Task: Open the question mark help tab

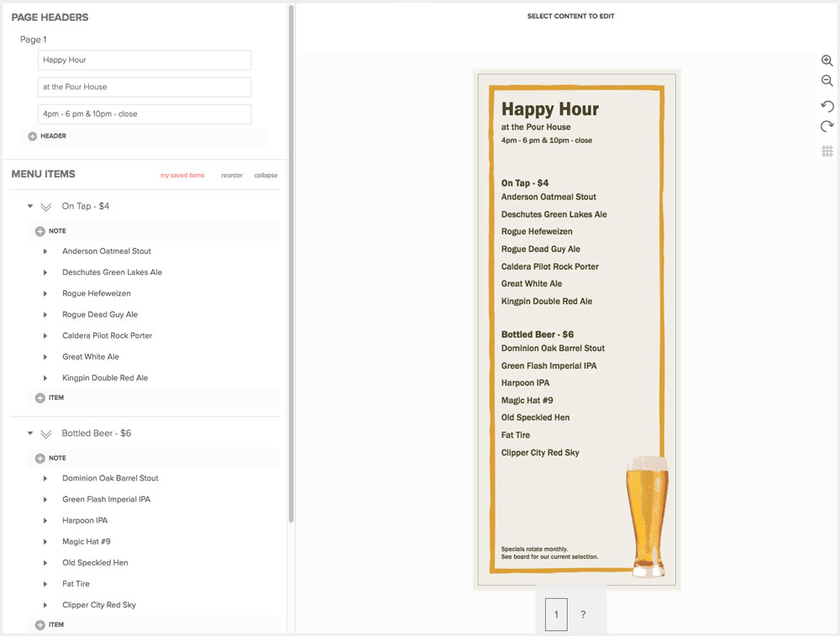Action: pos(583,614)
